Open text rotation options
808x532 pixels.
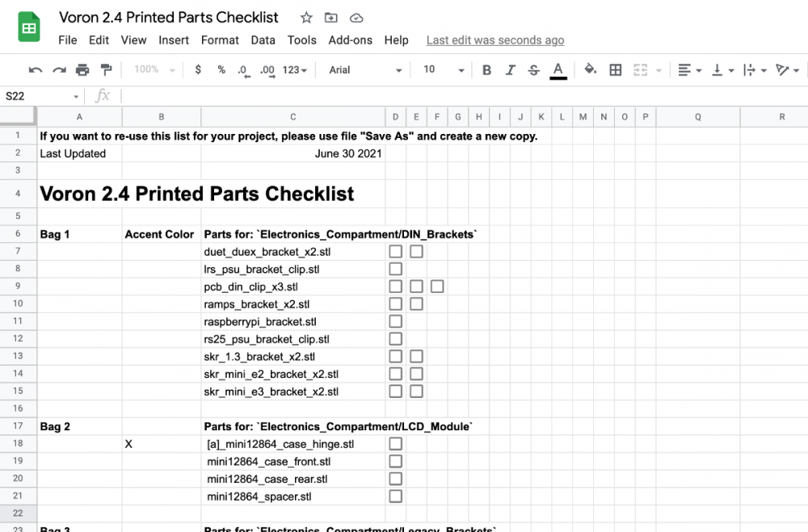[787, 70]
